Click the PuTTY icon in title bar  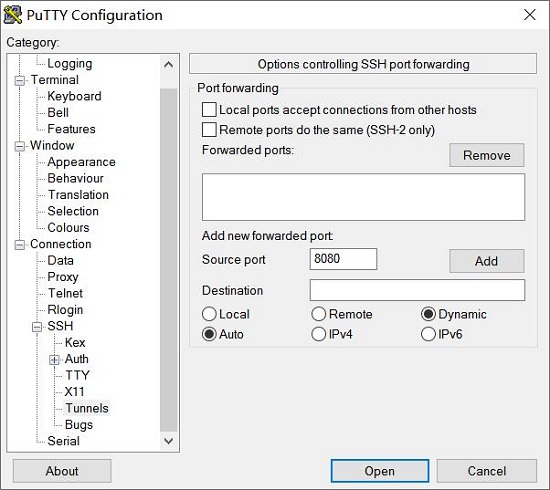(13, 15)
